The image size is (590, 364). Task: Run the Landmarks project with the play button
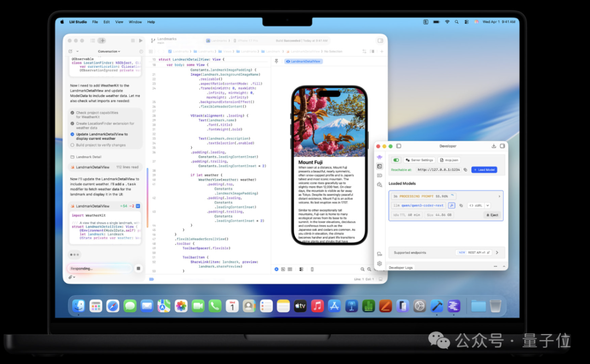pos(141,40)
